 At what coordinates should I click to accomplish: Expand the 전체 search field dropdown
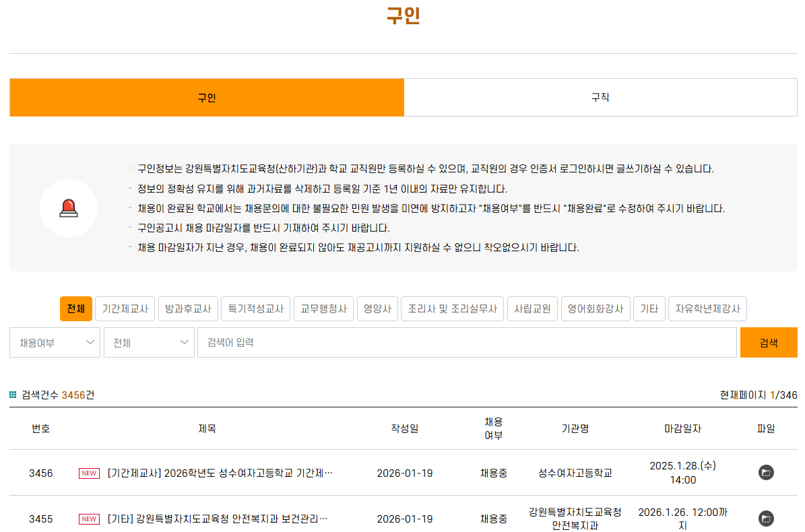click(x=149, y=342)
